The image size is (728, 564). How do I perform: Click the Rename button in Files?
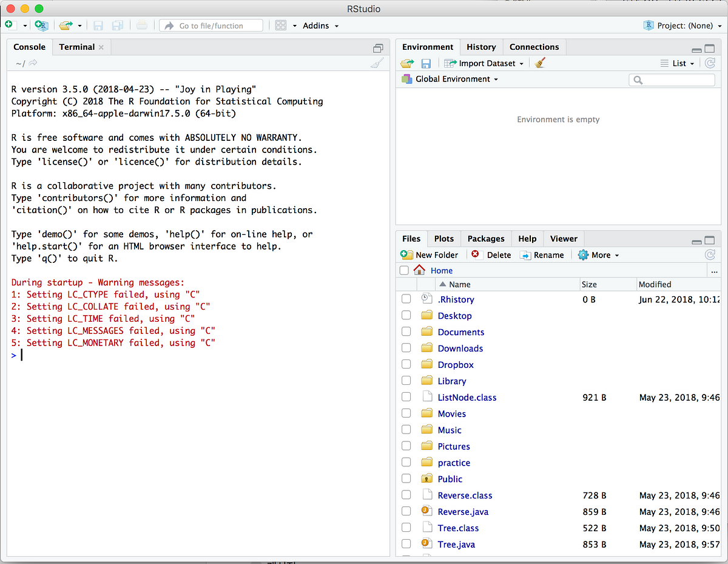[542, 255]
